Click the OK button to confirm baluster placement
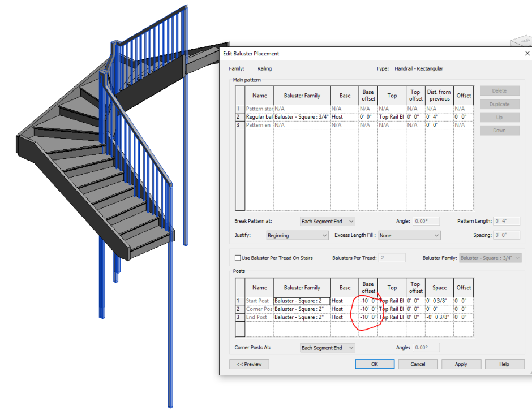532x411 pixels. pos(374,364)
